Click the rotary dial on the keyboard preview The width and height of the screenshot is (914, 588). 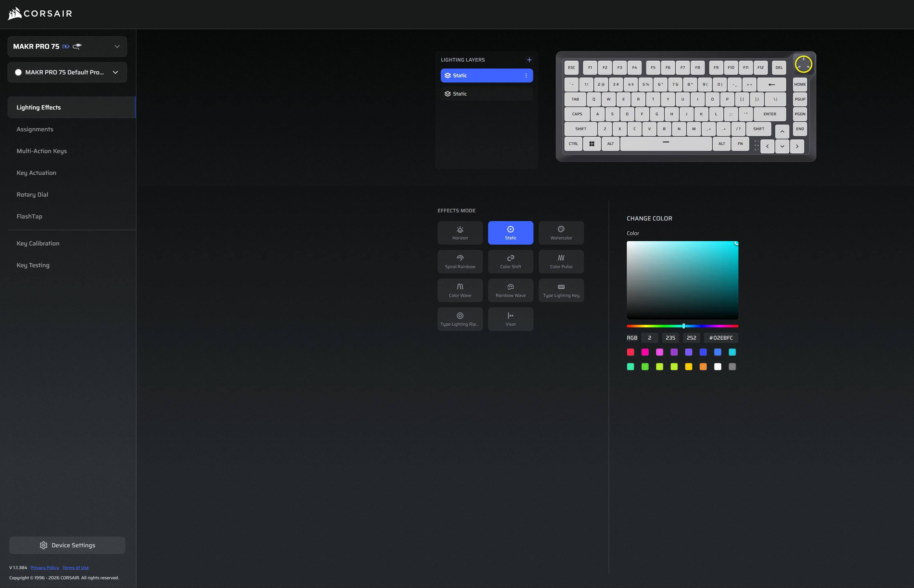point(803,64)
